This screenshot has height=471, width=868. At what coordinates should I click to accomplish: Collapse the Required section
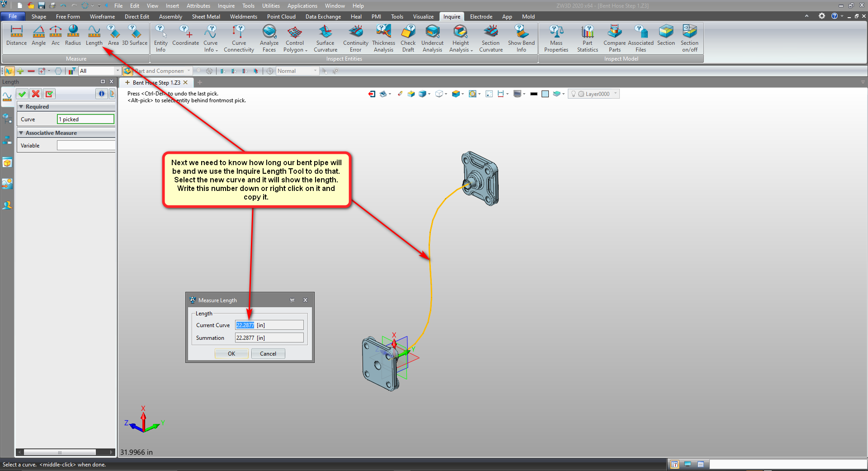[21, 107]
